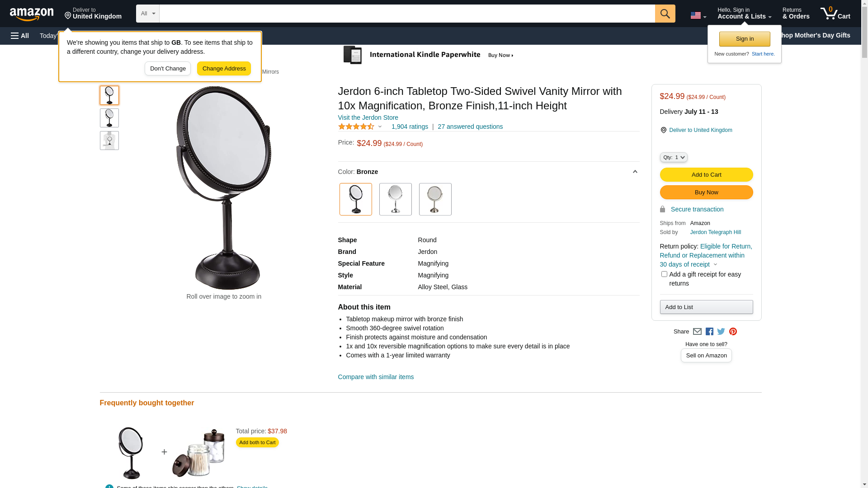Screen dimensions: 868x488
Task: Expand the search category All dropdown
Action: click(x=148, y=14)
